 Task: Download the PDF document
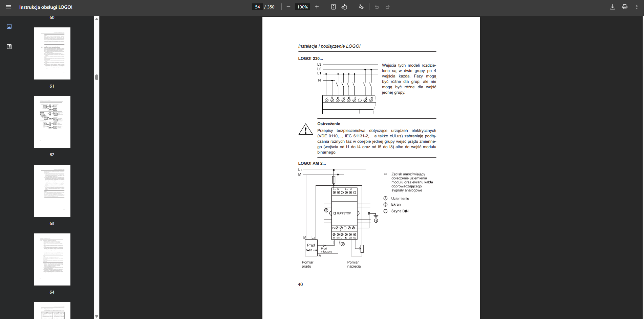[x=613, y=7]
